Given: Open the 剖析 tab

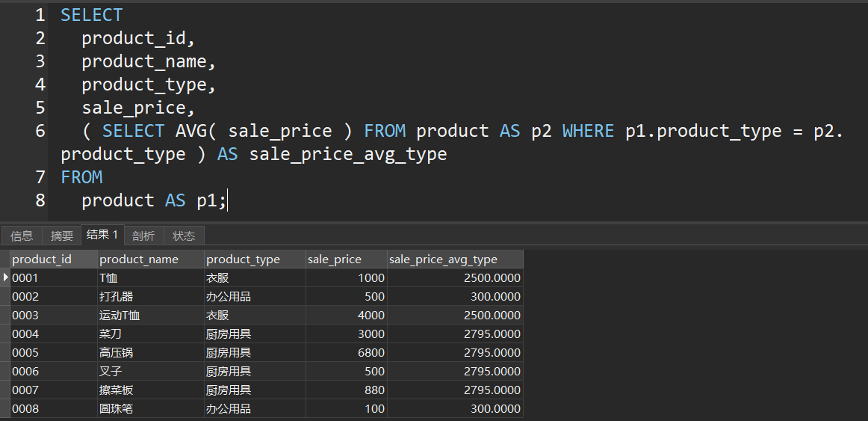Looking at the screenshot, I should (143, 236).
